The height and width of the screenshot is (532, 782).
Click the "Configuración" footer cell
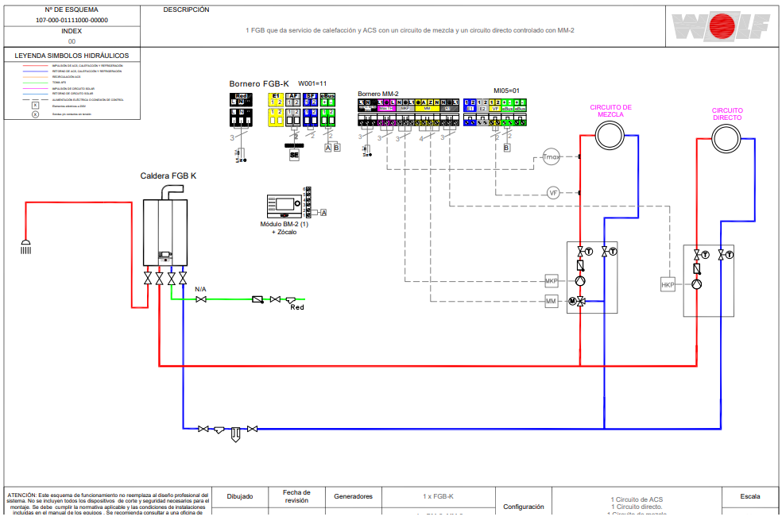pyautogui.click(x=524, y=507)
